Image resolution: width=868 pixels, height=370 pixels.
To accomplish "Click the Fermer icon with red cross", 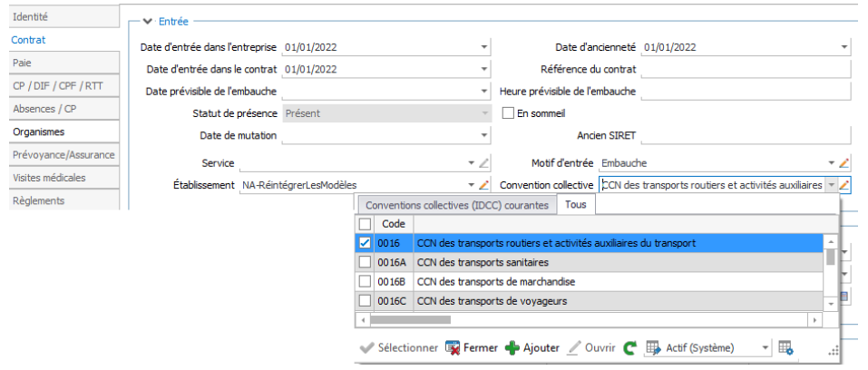I will [453, 348].
